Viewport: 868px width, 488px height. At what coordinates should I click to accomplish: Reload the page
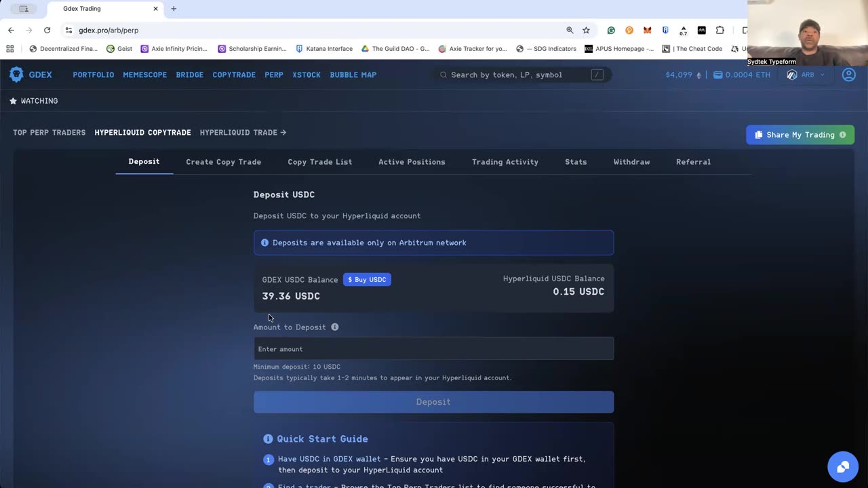47,30
